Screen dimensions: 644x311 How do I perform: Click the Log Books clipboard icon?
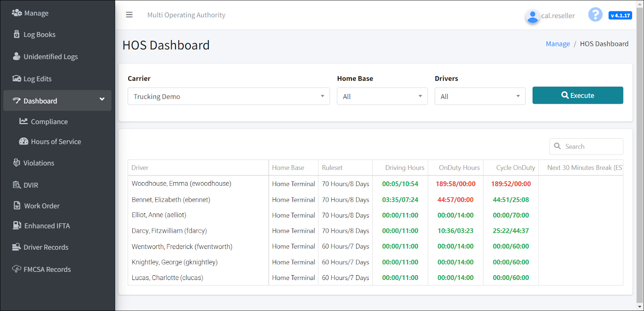tap(17, 34)
